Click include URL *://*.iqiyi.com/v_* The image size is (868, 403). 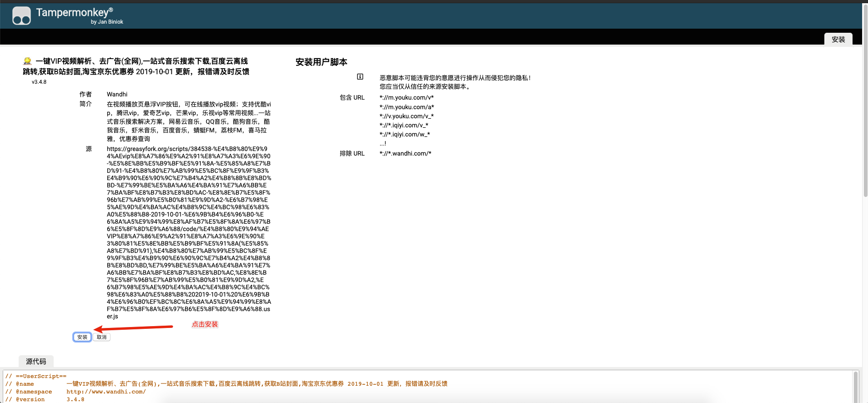click(404, 125)
